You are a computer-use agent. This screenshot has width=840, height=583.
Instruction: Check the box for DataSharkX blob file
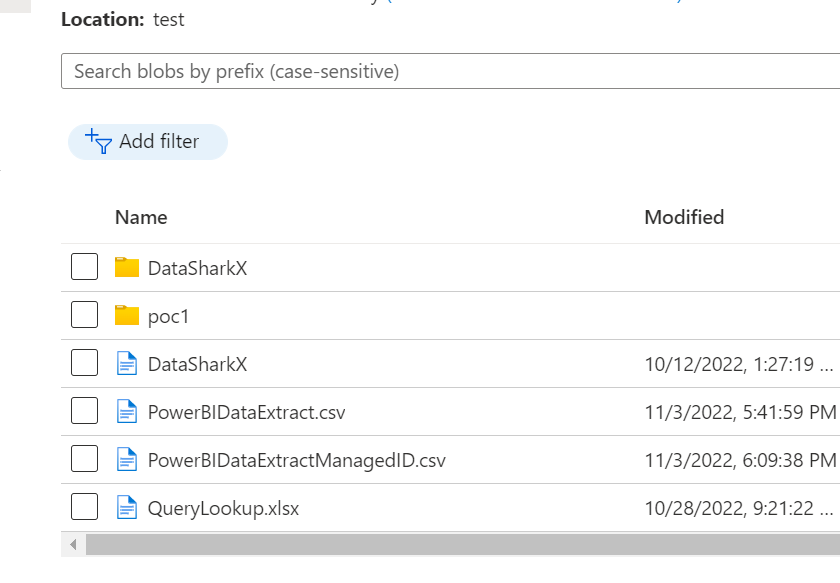(85, 363)
